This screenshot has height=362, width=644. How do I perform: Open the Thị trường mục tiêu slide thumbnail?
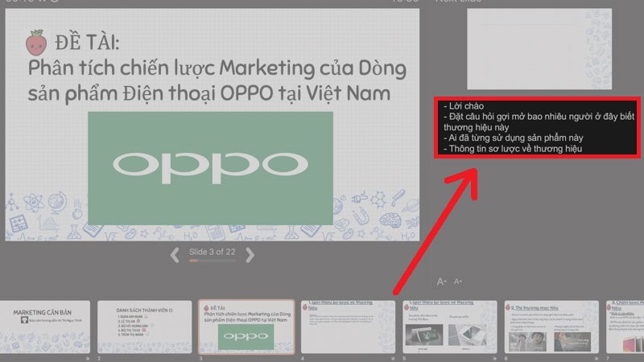(551, 327)
